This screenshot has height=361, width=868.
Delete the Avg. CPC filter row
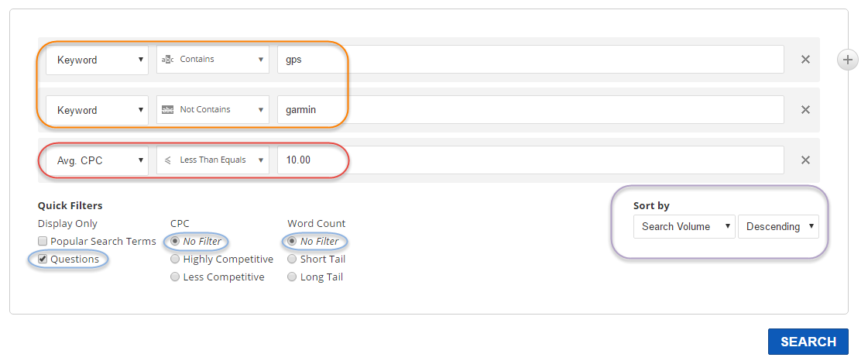(x=805, y=160)
